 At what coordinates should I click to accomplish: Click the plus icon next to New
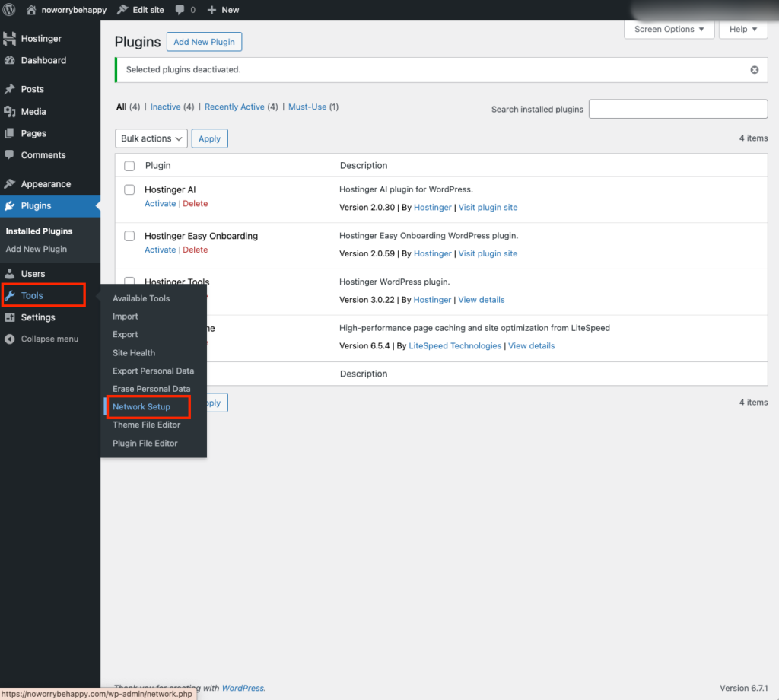(211, 10)
